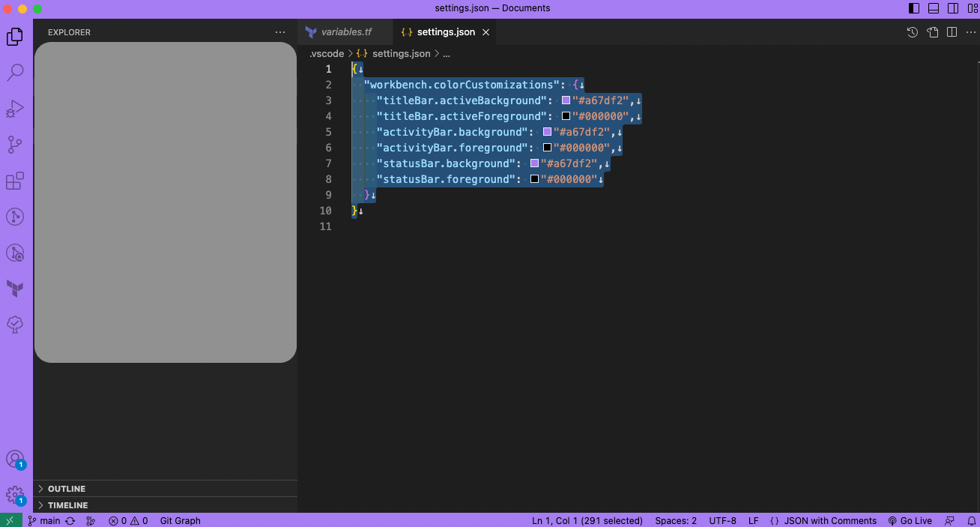Change end of line sequence LF
The width and height of the screenshot is (980, 527).
pos(754,521)
